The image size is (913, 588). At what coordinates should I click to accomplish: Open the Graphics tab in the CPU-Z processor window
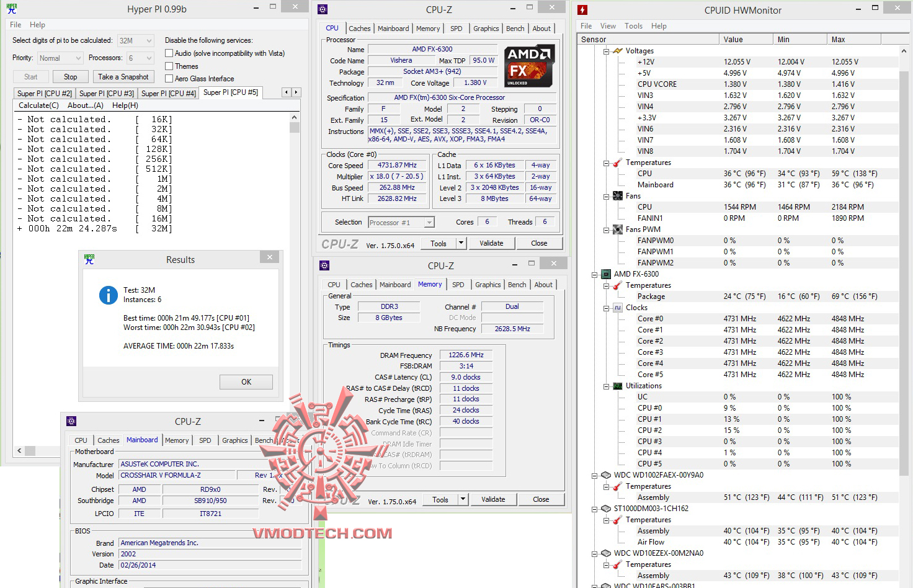pyautogui.click(x=486, y=29)
